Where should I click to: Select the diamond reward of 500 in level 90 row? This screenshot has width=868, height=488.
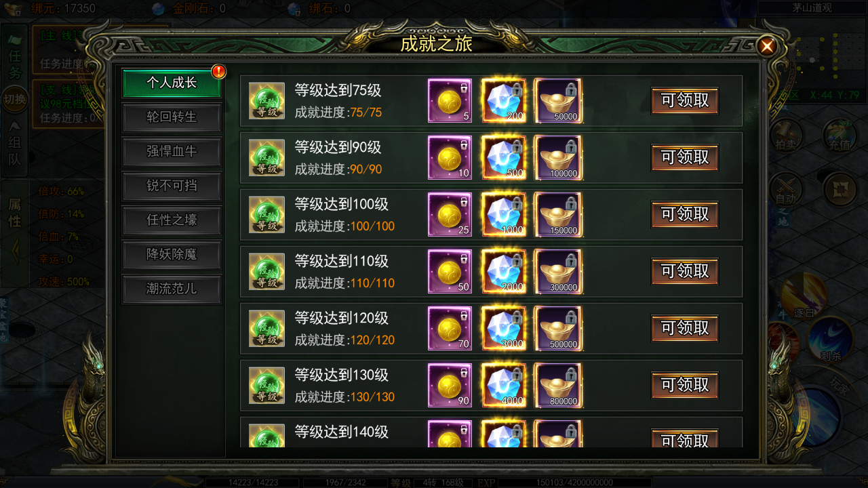(x=504, y=157)
